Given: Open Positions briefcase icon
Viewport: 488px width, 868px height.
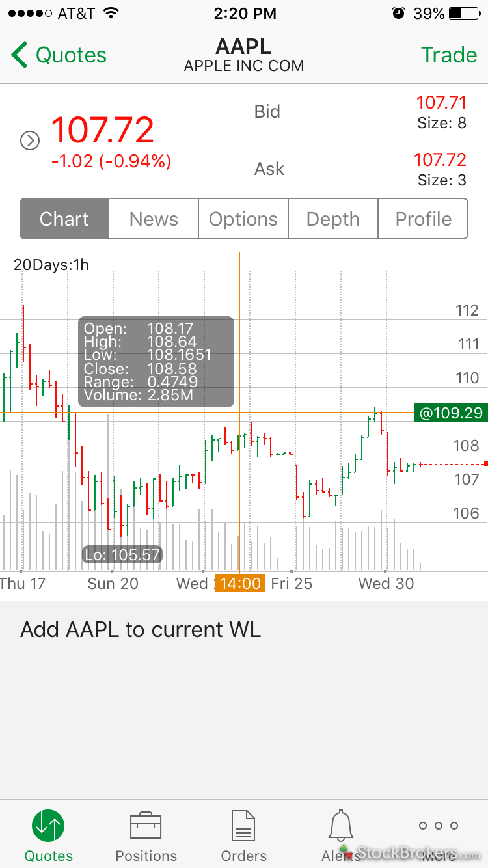Looking at the screenshot, I should click(146, 826).
